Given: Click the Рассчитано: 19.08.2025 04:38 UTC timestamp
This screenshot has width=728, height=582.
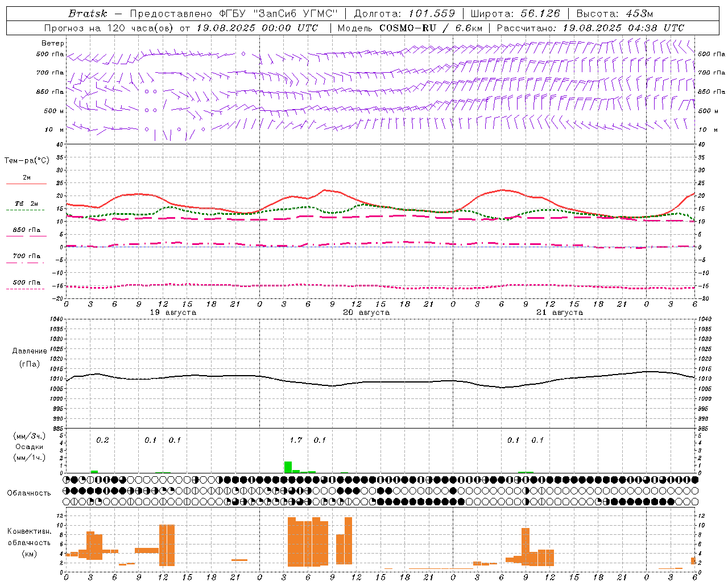Looking at the screenshot, I should (x=590, y=28).
